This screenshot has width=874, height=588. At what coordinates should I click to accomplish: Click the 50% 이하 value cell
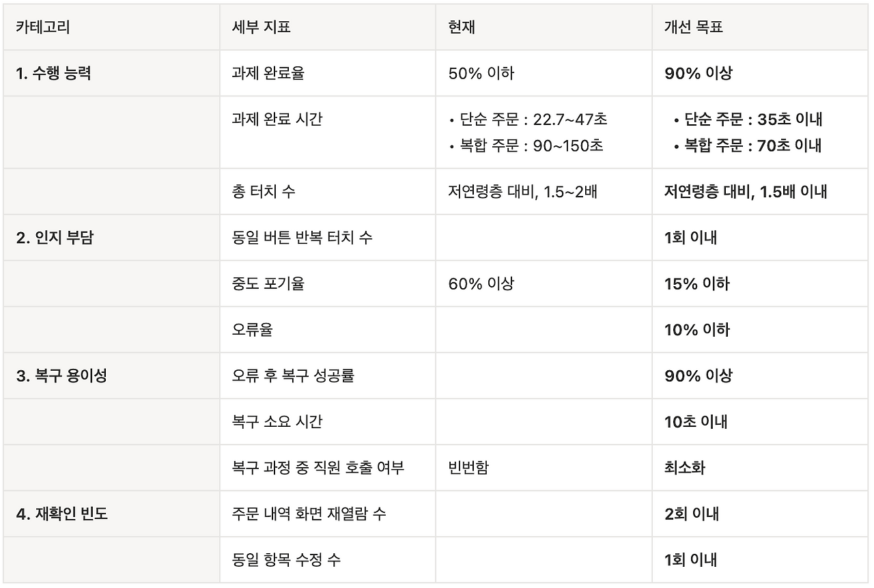click(544, 73)
